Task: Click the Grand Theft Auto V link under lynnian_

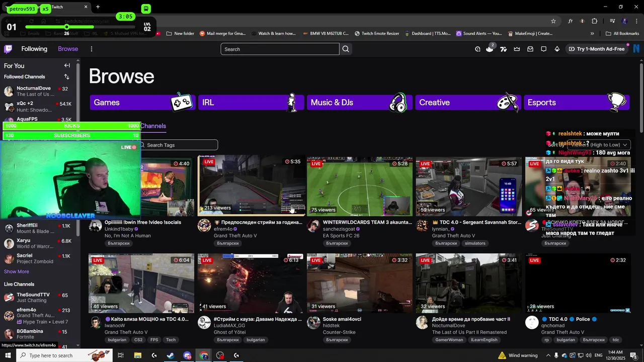Action: pos(453,236)
